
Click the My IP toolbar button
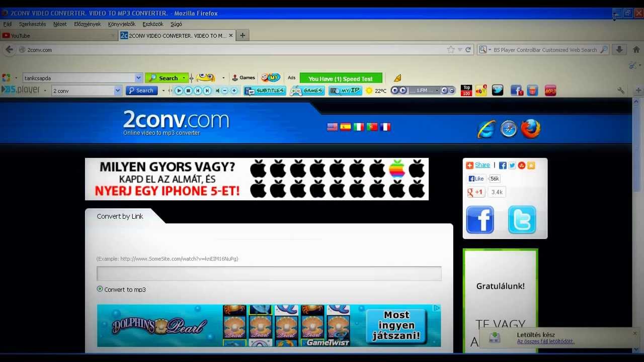(345, 90)
